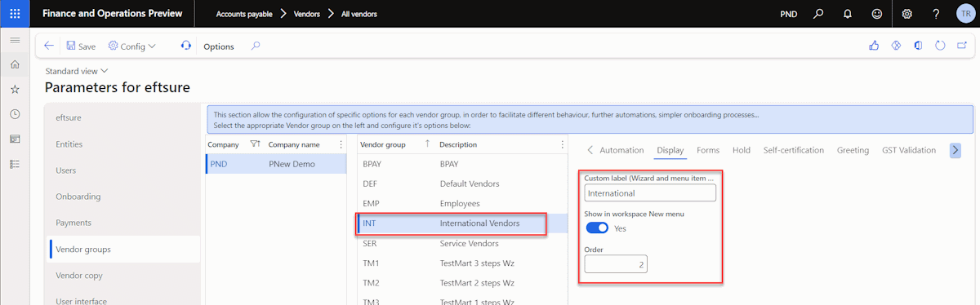The image size is (980, 305).
Task: Open the Options menu
Action: 219,46
